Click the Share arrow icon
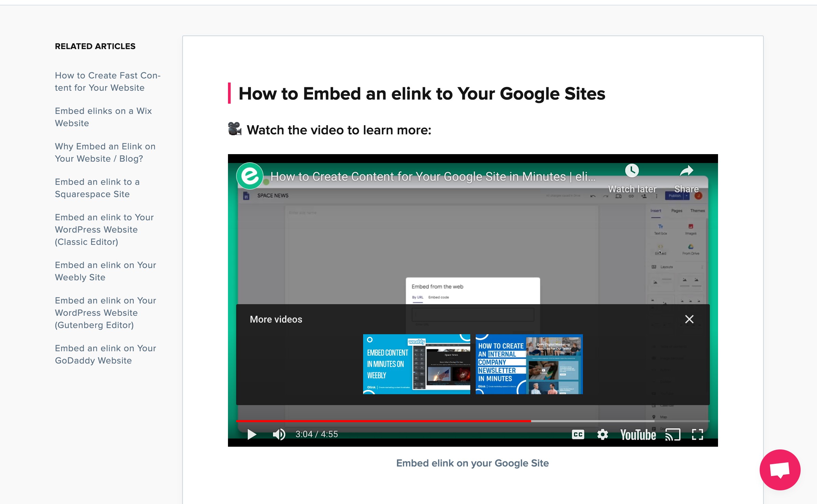 pos(686,171)
